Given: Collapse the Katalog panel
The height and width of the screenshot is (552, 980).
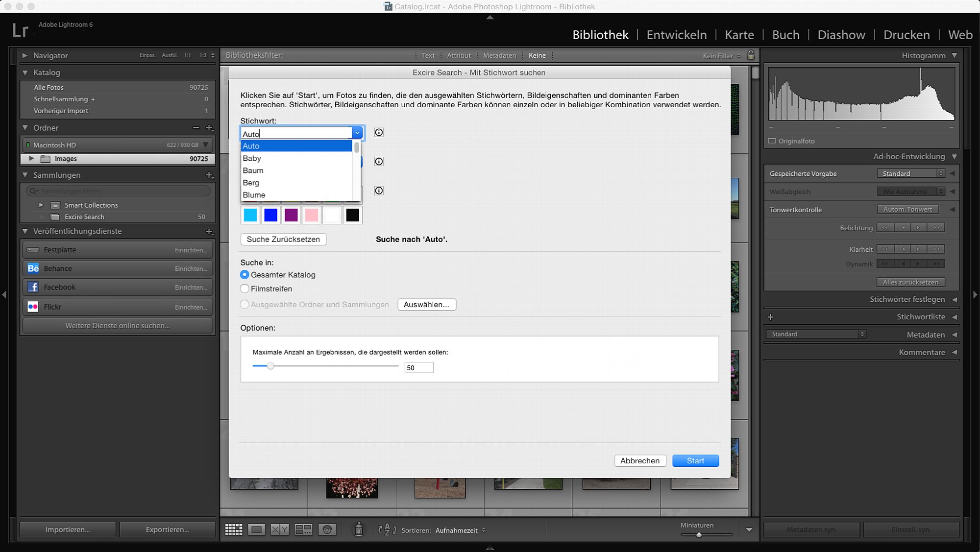Looking at the screenshot, I should pyautogui.click(x=25, y=72).
